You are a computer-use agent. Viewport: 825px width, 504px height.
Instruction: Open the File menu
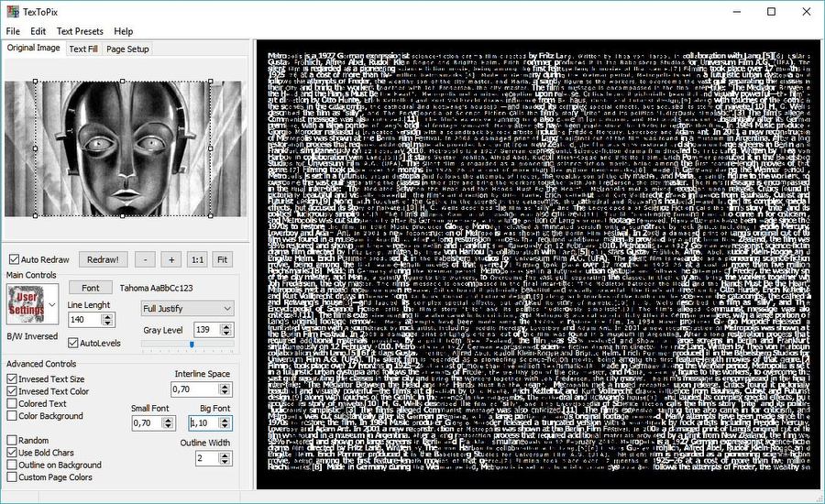pos(13,31)
